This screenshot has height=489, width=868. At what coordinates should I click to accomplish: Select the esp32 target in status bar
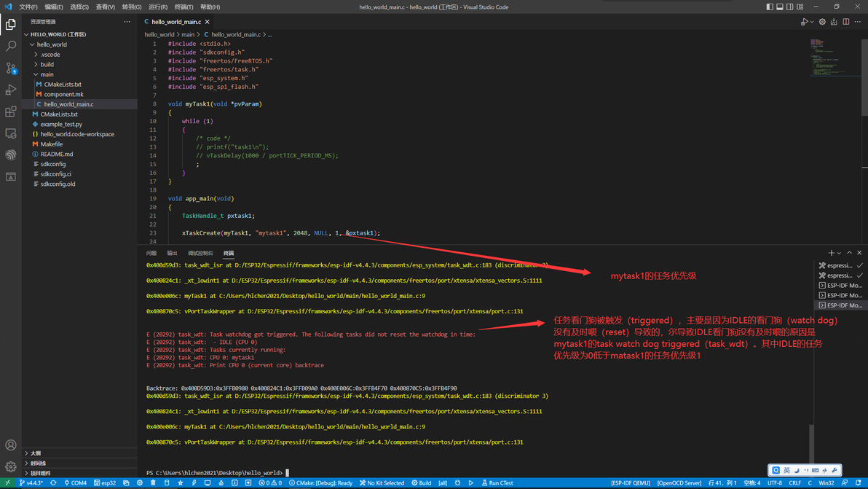click(105, 483)
